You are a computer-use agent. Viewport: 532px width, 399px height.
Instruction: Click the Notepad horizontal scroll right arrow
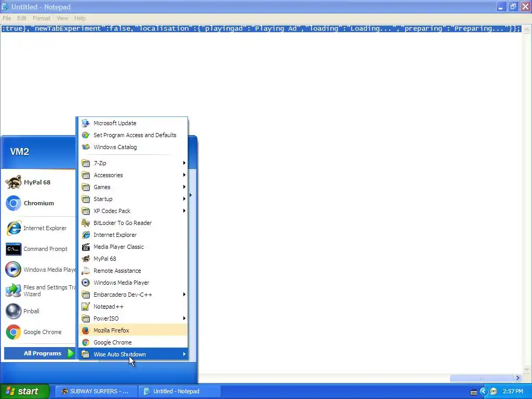click(517, 378)
